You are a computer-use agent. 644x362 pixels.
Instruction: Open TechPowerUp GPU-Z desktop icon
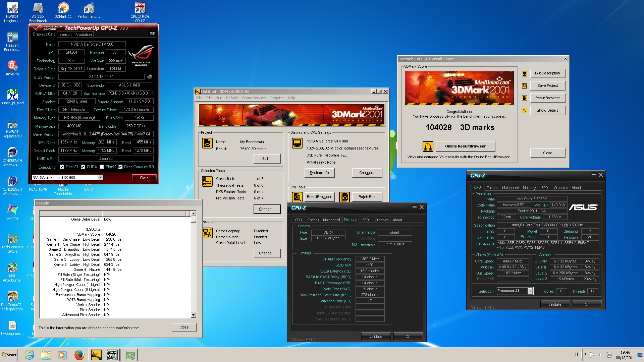(12, 243)
